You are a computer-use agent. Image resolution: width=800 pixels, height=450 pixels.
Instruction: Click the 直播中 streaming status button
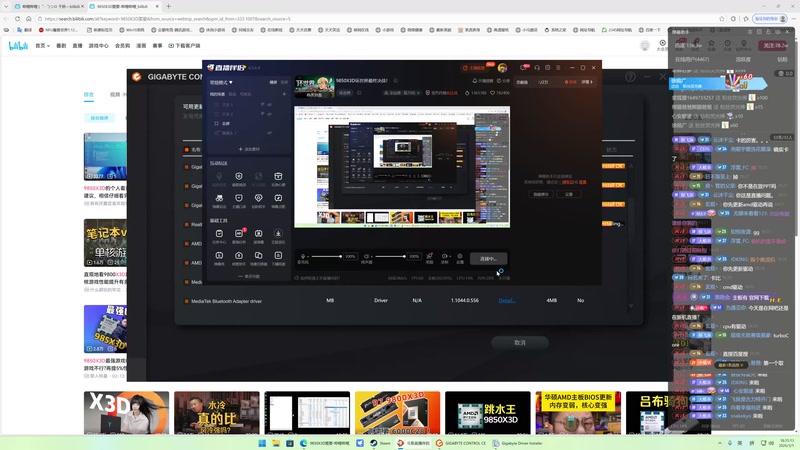pos(488,259)
